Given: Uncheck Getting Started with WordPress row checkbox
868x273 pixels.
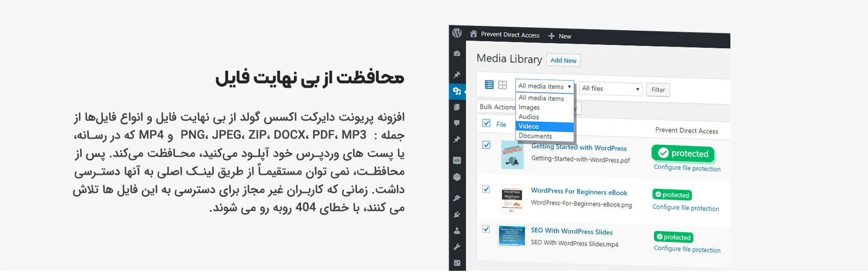Looking at the screenshot, I should [486, 145].
